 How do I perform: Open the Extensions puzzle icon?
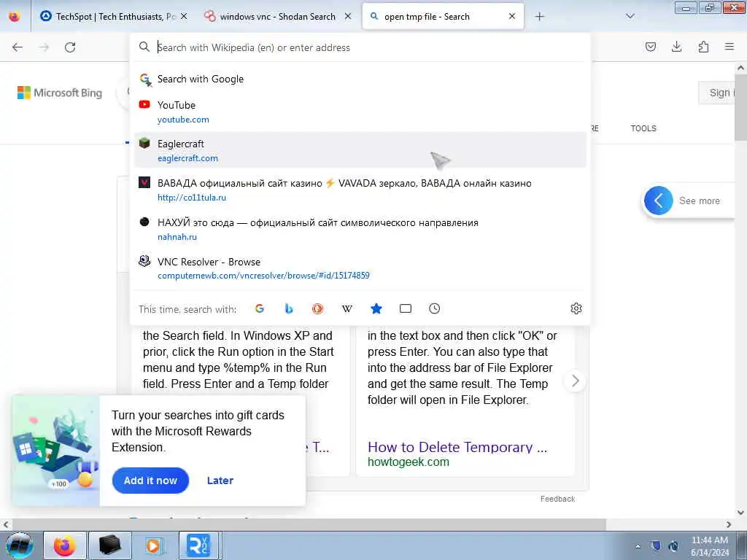[703, 47]
